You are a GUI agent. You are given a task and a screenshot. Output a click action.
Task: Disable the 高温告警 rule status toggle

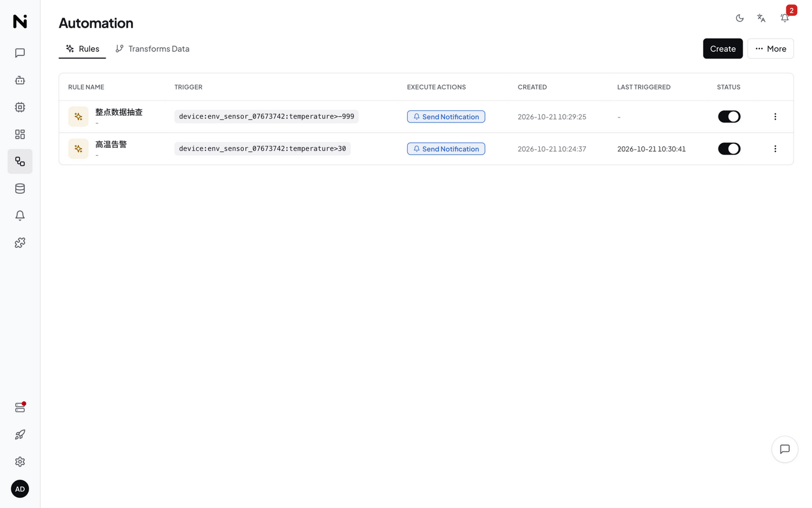click(x=729, y=149)
